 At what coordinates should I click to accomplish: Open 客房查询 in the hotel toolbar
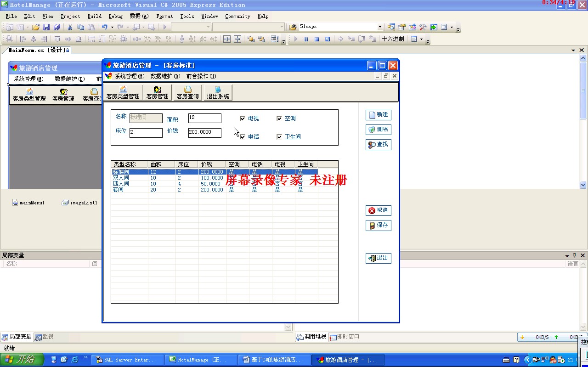point(187,92)
